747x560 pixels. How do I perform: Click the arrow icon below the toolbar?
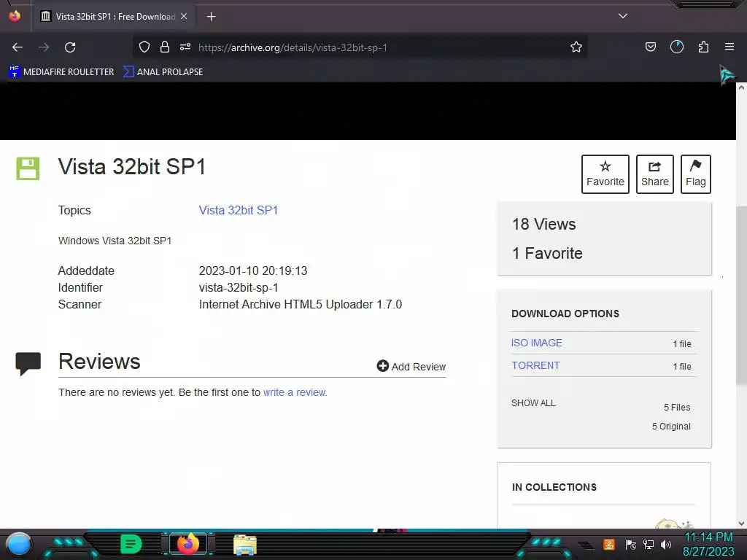click(x=727, y=75)
